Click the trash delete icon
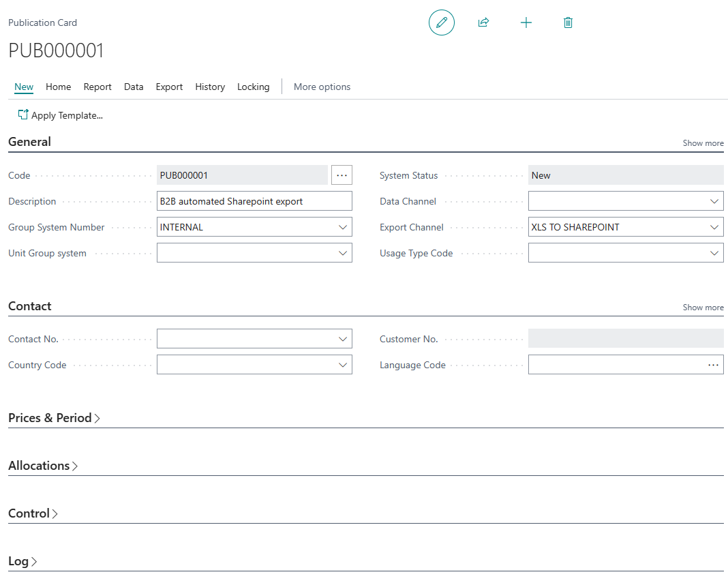The image size is (728, 583). pos(568,23)
